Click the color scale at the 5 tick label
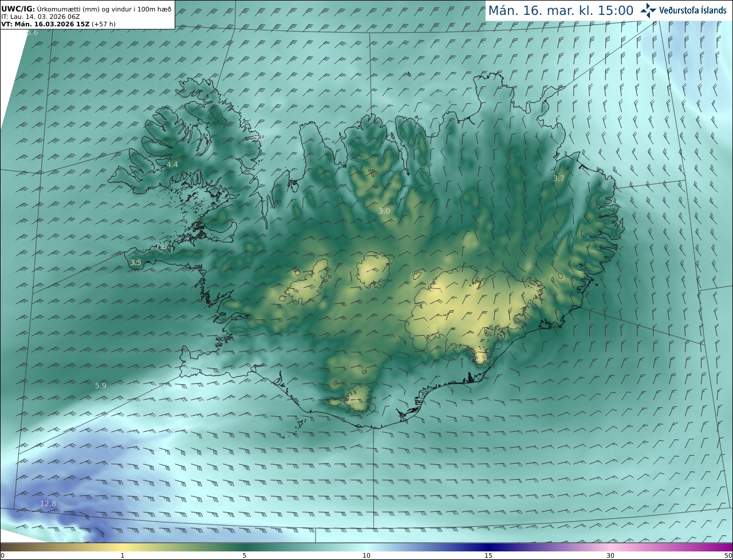733x560 pixels. (245, 555)
